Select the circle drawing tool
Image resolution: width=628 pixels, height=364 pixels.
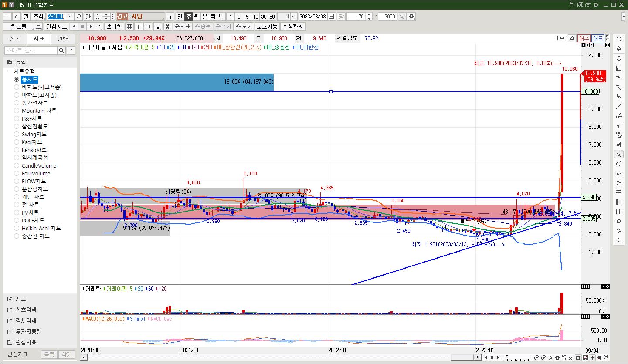[x=619, y=58]
